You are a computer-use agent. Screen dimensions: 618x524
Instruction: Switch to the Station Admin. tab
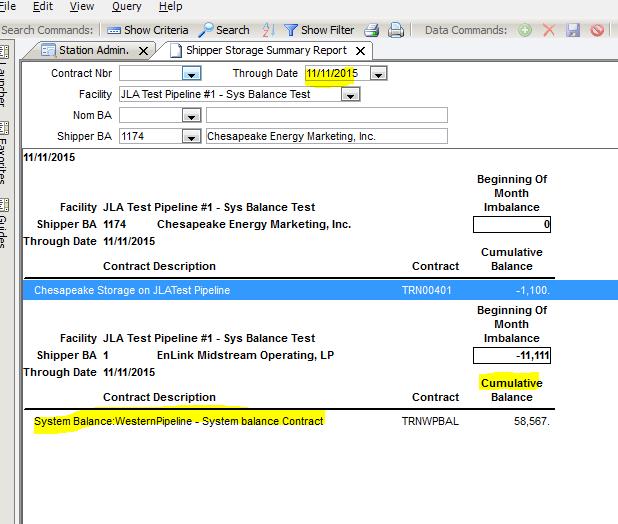[x=94, y=50]
